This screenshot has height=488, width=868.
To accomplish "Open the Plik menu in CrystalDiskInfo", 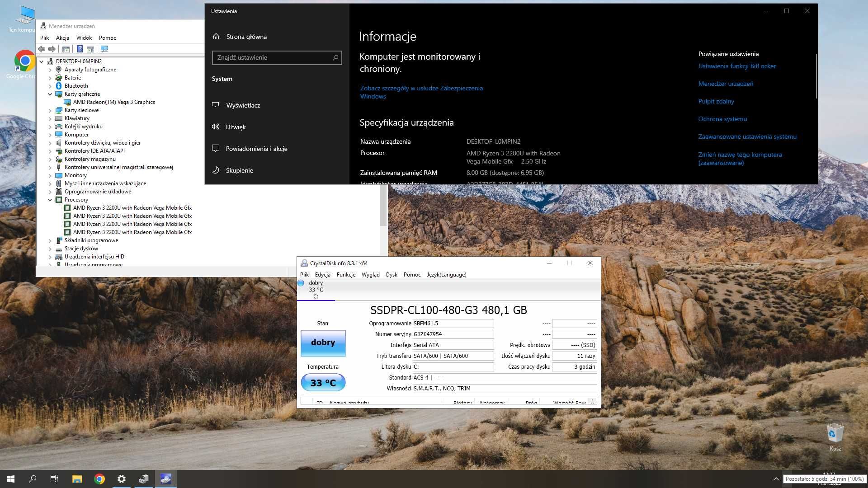I will pyautogui.click(x=305, y=275).
